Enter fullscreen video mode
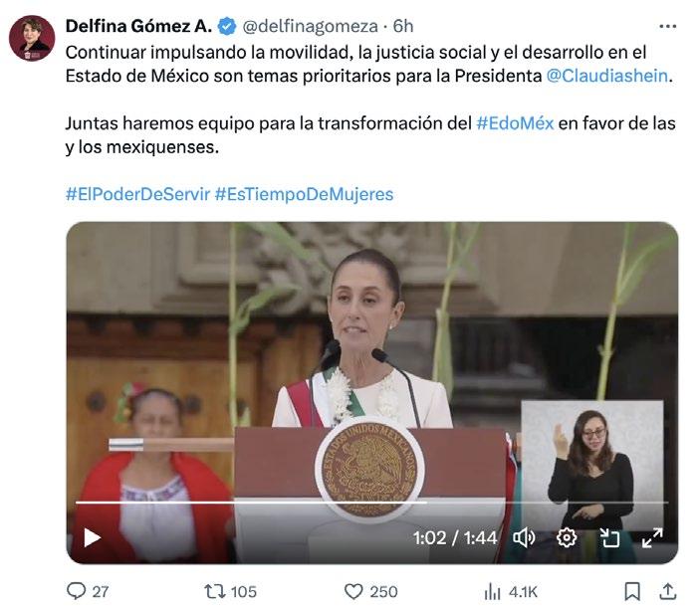This screenshot has height=616, width=699. [x=652, y=537]
